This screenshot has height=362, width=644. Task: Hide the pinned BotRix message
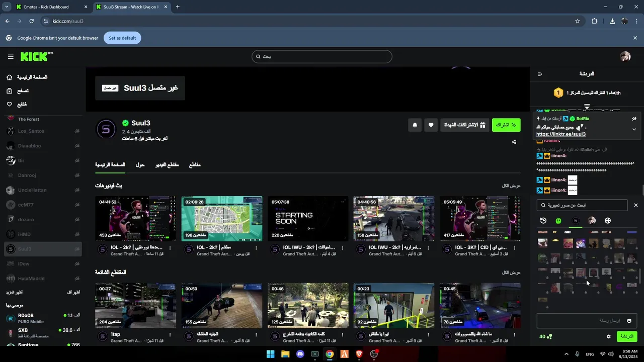click(x=634, y=119)
